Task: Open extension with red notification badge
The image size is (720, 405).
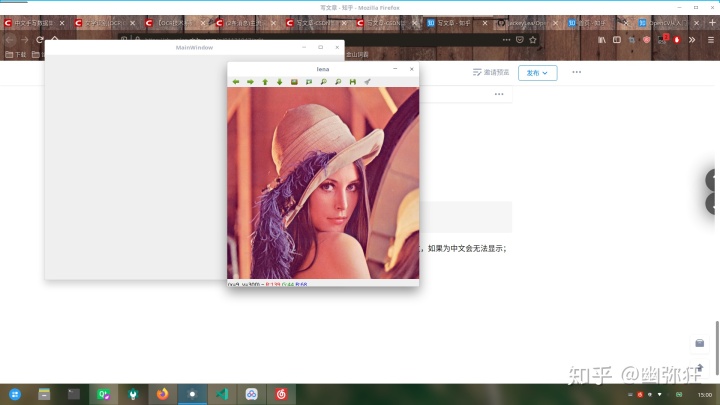Action: click(x=663, y=39)
